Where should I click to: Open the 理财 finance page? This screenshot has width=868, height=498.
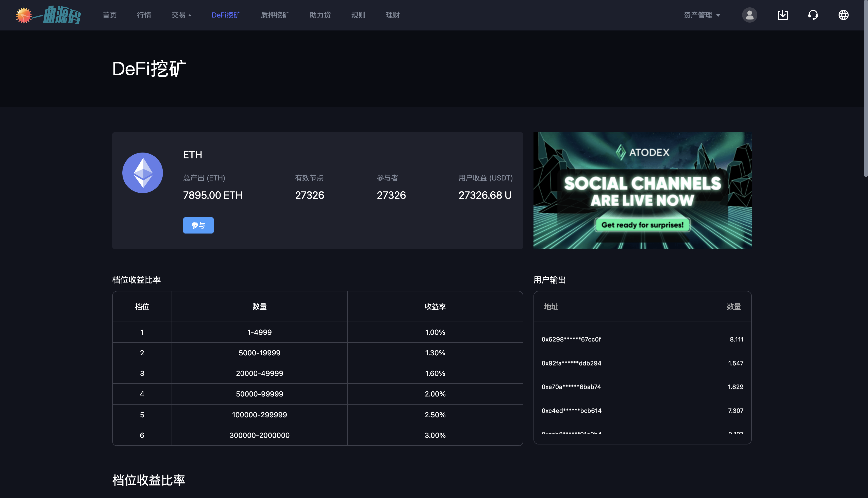[x=393, y=15]
